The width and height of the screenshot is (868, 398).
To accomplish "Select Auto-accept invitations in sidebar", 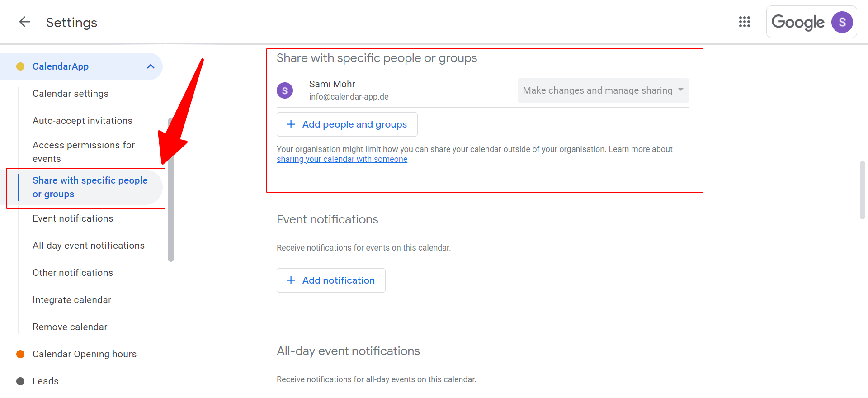I will point(82,121).
